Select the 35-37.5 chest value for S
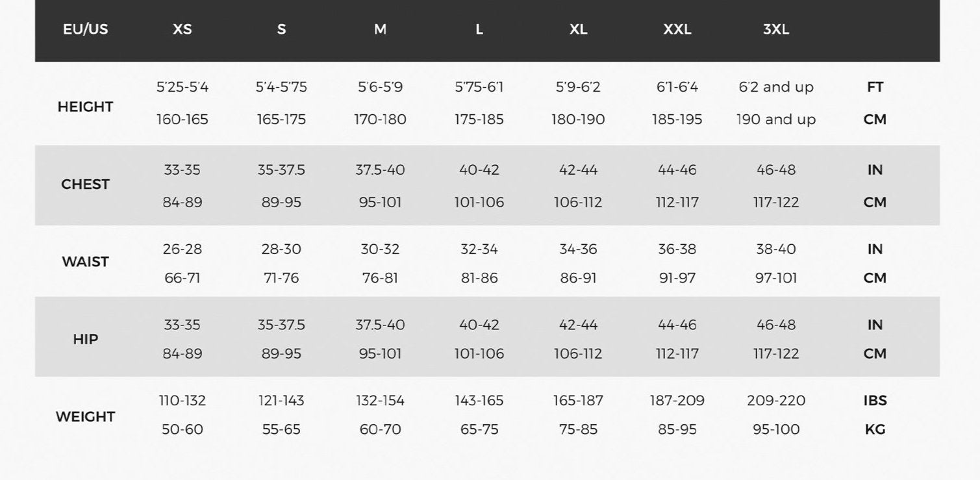980x480 pixels. 281,170
